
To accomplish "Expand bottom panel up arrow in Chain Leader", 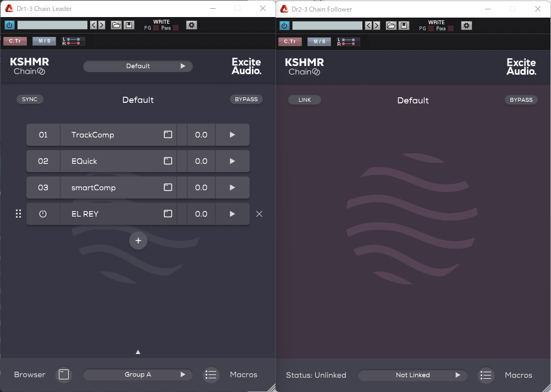I will click(x=138, y=352).
